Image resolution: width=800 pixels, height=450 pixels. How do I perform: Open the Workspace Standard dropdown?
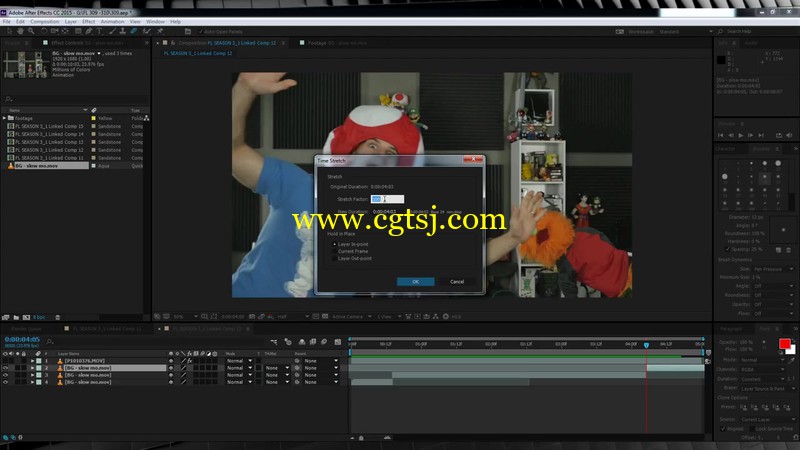point(686,32)
